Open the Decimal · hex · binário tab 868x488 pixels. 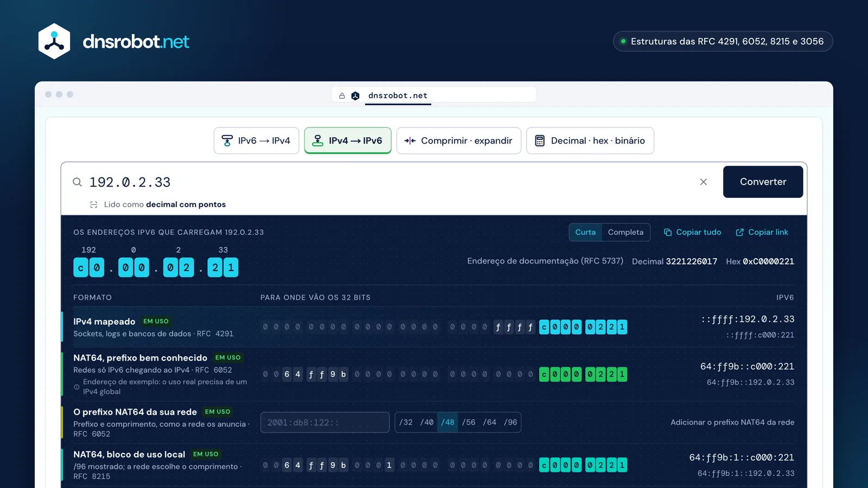point(590,141)
